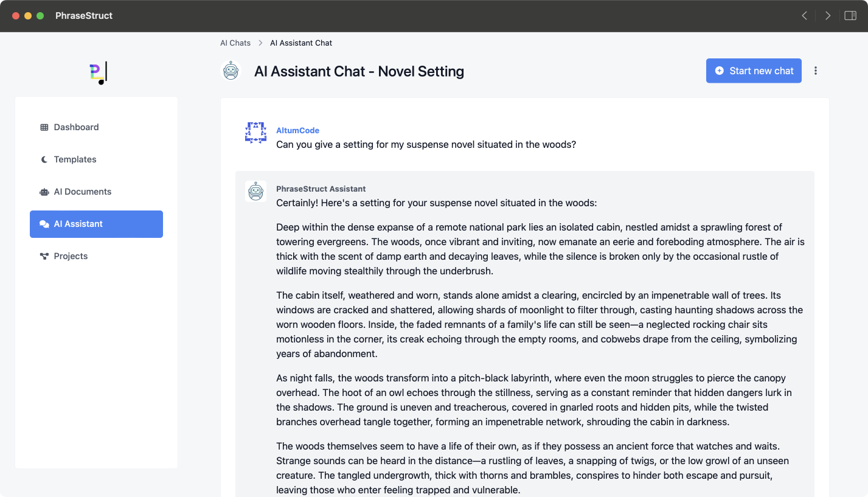The height and width of the screenshot is (497, 868).
Task: Click the AltumCode username link
Action: coord(297,130)
